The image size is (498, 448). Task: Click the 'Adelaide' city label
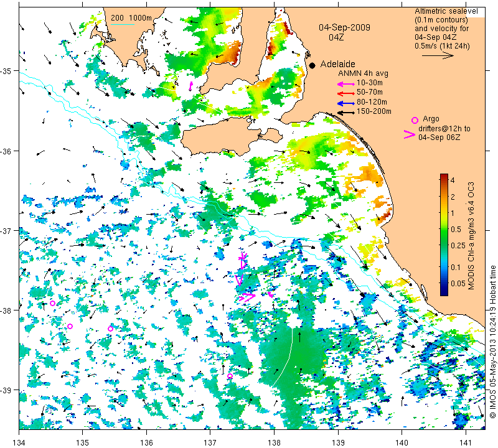point(337,64)
